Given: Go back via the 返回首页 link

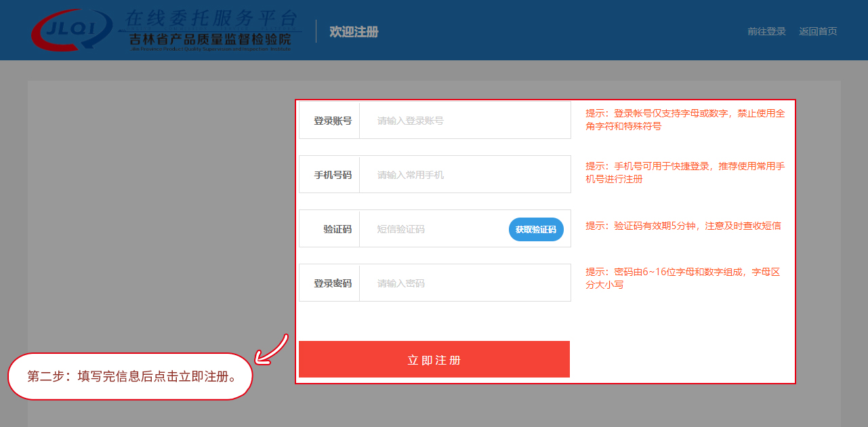Looking at the screenshot, I should 818,31.
